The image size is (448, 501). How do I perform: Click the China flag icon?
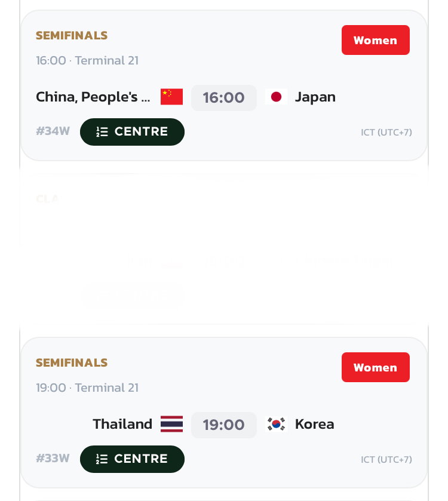click(171, 97)
